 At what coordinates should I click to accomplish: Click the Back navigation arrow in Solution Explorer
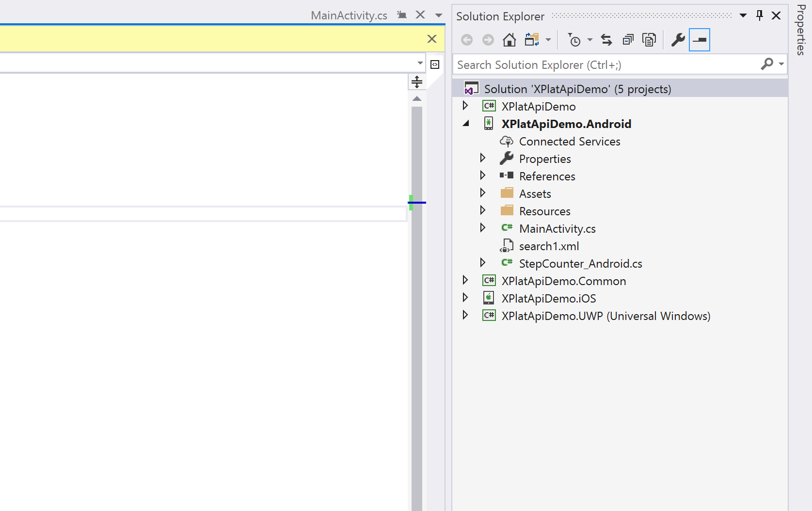[x=467, y=40]
